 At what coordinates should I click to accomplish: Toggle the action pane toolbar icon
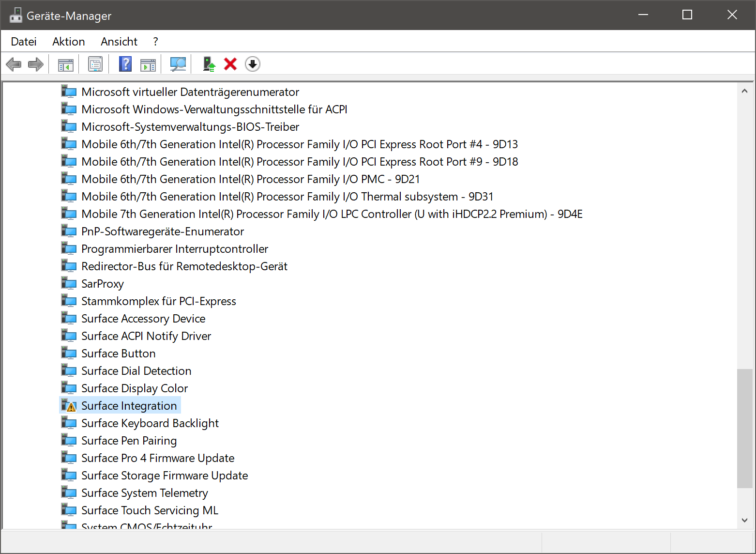pyautogui.click(x=148, y=64)
